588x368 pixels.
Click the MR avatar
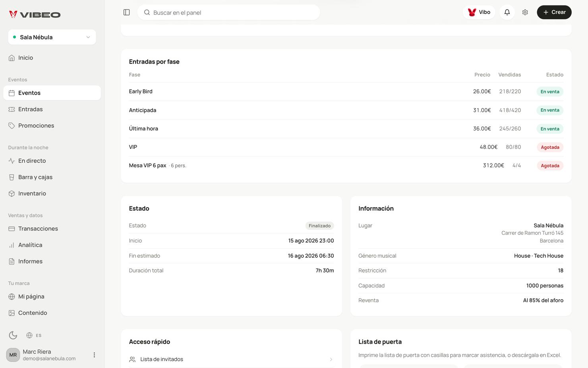click(x=13, y=355)
